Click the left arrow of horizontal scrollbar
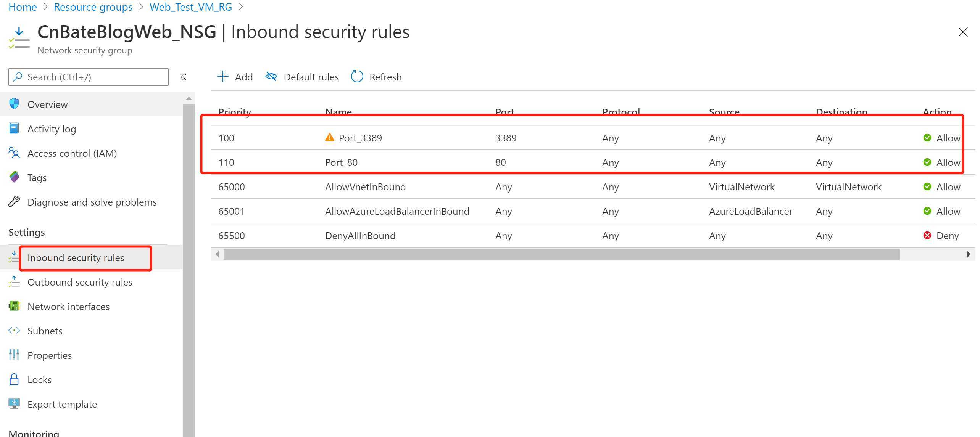Image resolution: width=980 pixels, height=437 pixels. click(x=217, y=254)
